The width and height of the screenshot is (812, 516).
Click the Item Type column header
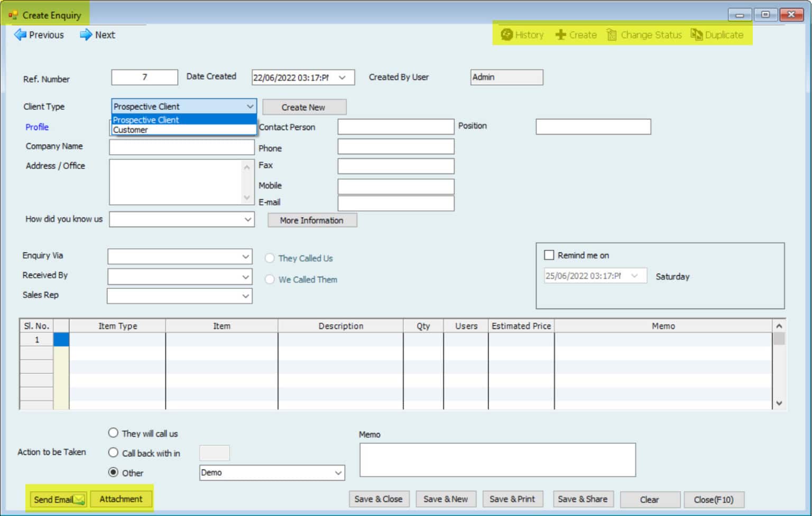[117, 326]
